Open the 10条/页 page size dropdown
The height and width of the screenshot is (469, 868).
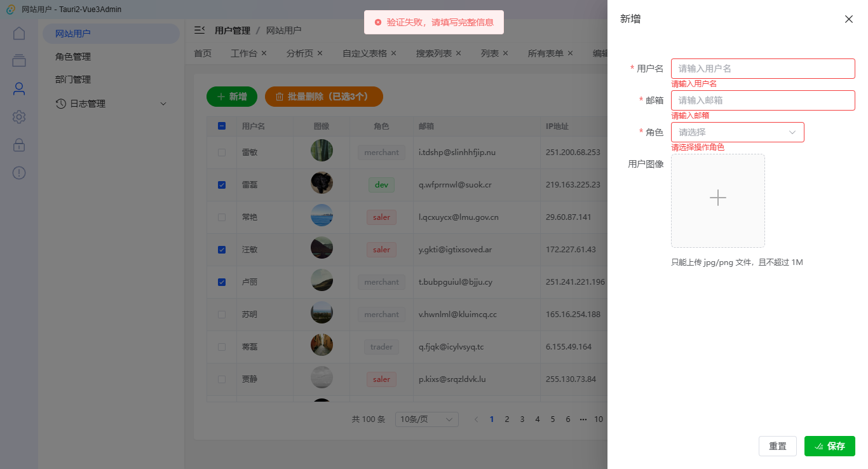tap(426, 419)
